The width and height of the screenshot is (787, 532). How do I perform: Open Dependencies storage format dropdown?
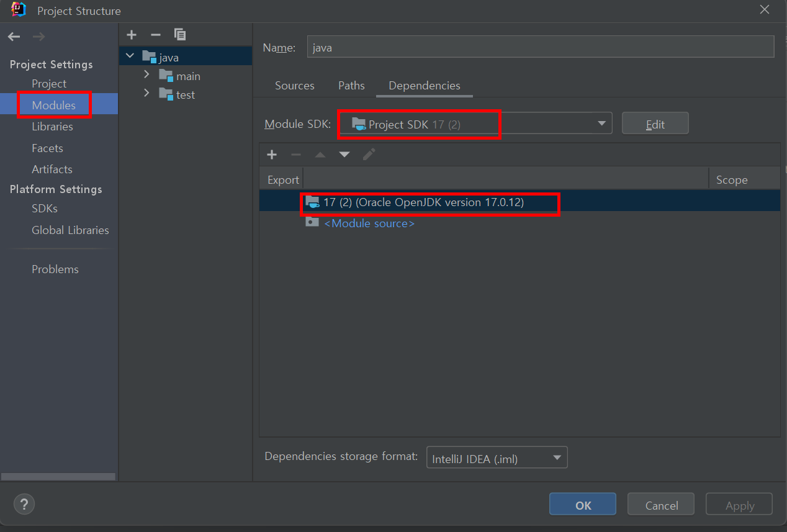pyautogui.click(x=497, y=458)
